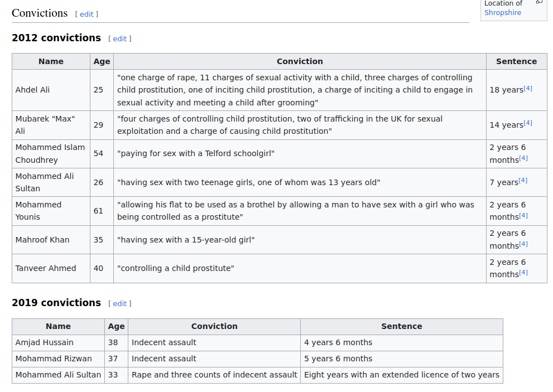Click age 38 in Amjad Hussain's row

pyautogui.click(x=113, y=342)
